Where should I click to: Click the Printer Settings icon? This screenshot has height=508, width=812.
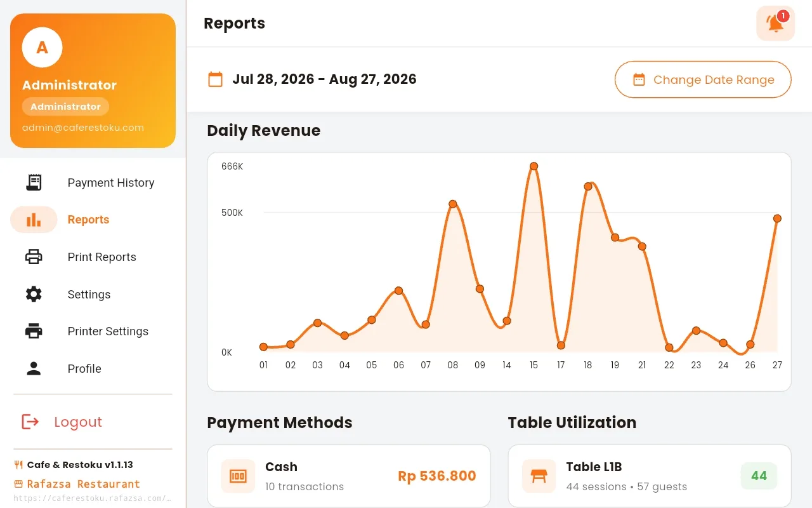[34, 331]
